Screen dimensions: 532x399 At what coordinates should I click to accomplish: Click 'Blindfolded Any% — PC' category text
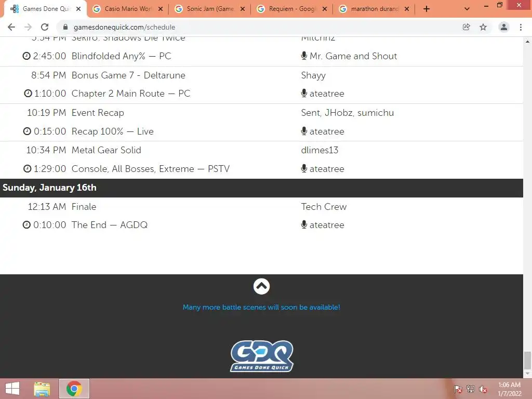tap(121, 56)
